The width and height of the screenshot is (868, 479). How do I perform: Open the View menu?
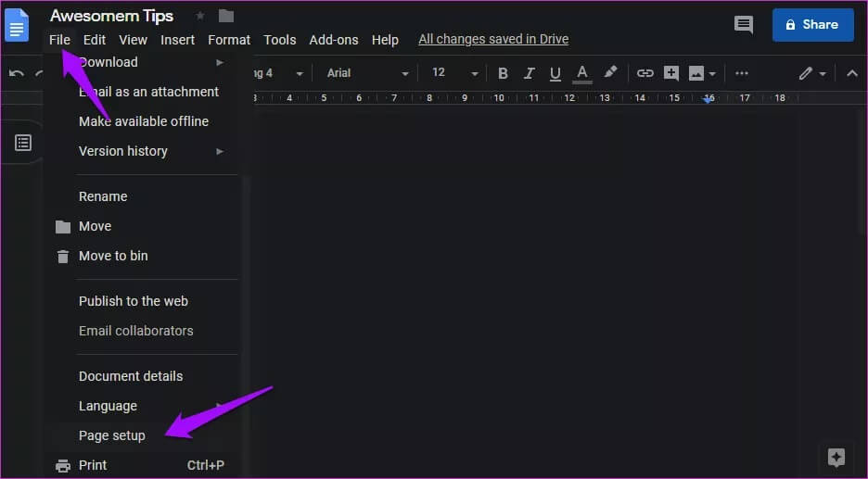133,40
